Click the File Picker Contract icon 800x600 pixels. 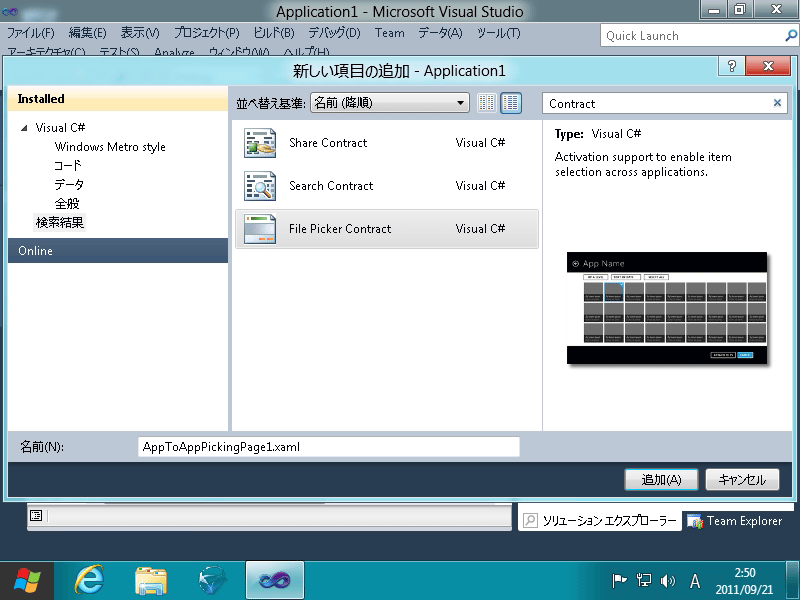point(260,229)
